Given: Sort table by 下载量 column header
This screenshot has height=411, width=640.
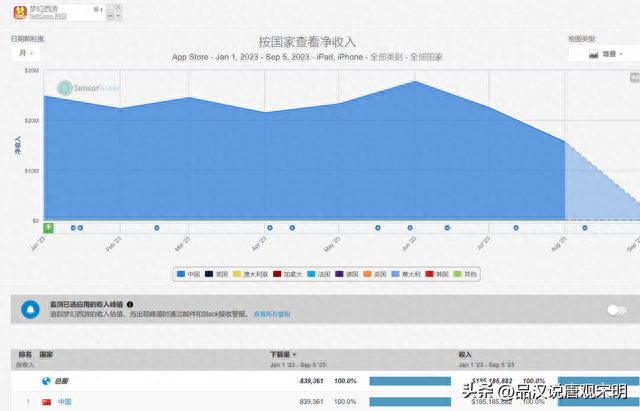Looking at the screenshot, I should point(282,354).
